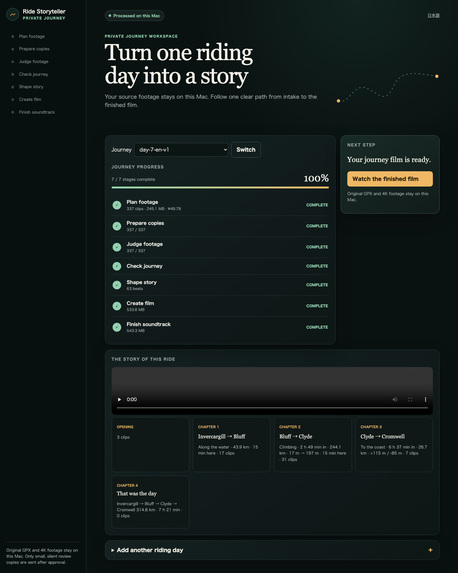Screen dimensions: 458x573
Task: Go to Judge footage in the sidebar
Action: [x=33, y=61]
